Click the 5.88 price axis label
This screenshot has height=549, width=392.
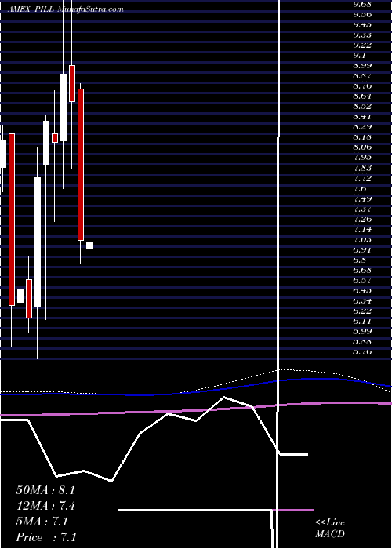[x=362, y=342]
